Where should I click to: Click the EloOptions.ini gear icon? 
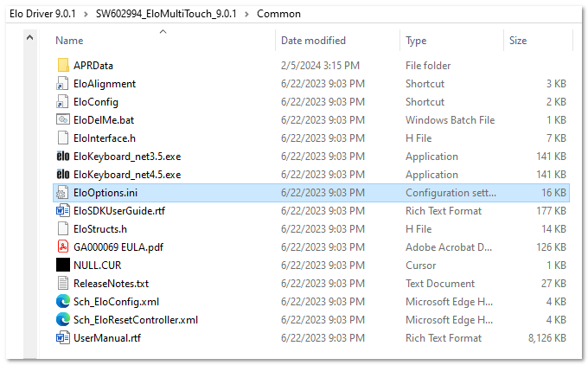tap(62, 192)
